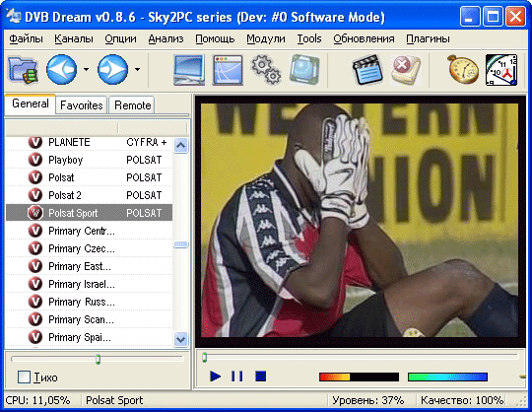This screenshot has width=532, height=412.
Task: Start recording with the clapperboard icon
Action: point(367,70)
